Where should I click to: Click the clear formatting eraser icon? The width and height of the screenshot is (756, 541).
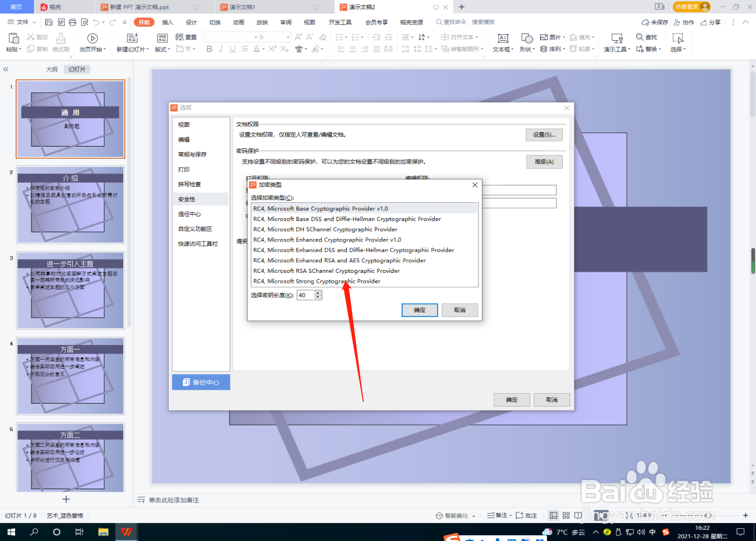coord(324,37)
